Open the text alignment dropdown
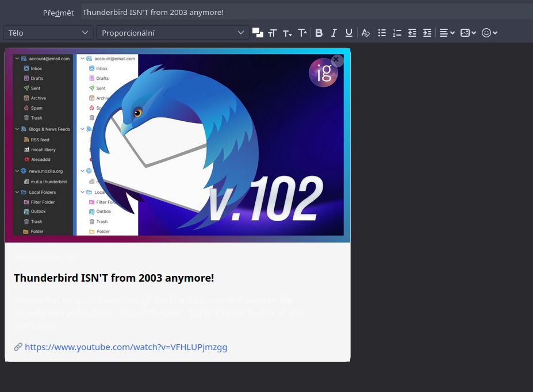 pos(447,33)
